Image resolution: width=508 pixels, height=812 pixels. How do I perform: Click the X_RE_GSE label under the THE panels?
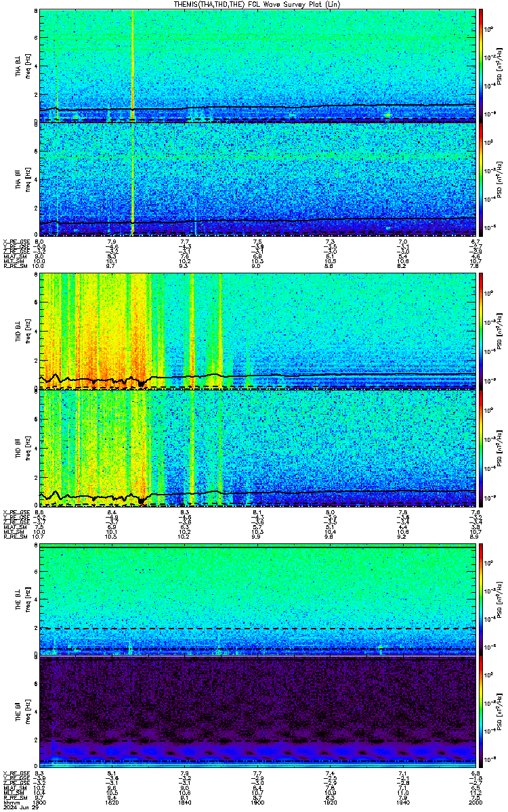[15, 773]
